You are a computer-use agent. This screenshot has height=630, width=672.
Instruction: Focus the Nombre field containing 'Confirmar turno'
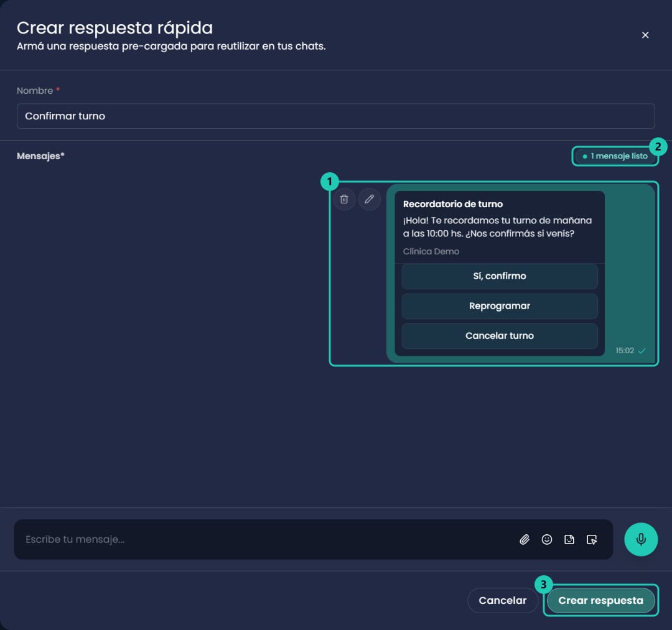pyautogui.click(x=336, y=116)
